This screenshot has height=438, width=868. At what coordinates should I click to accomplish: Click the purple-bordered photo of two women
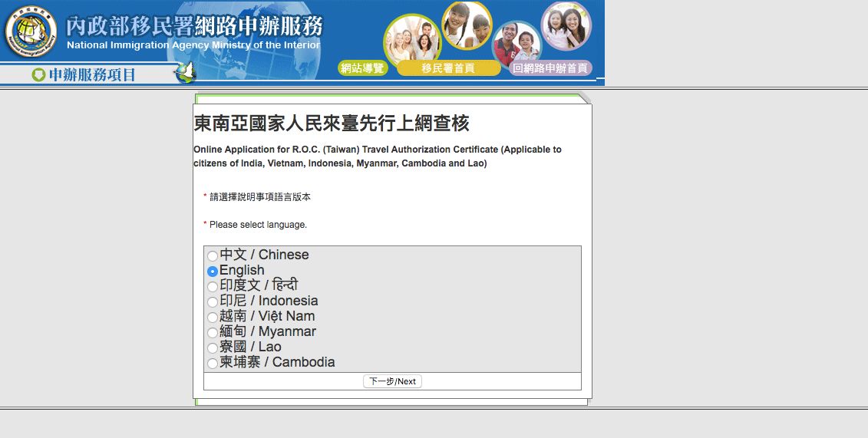566,25
